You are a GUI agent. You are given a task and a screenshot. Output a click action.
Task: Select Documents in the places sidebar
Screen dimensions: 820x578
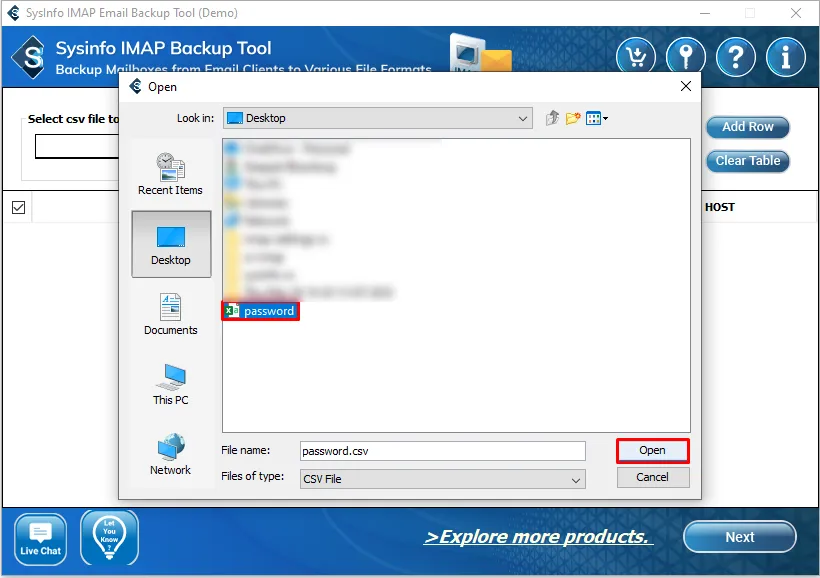click(x=170, y=314)
